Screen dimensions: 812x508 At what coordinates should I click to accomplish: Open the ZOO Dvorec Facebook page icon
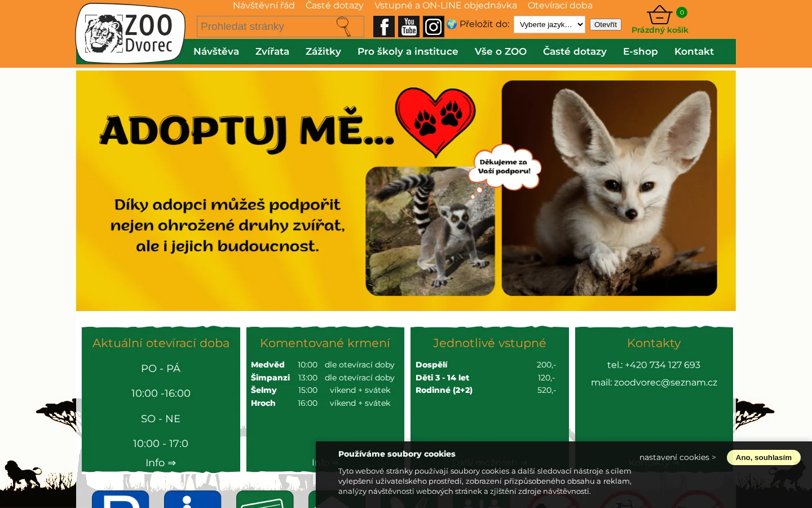[x=384, y=27]
